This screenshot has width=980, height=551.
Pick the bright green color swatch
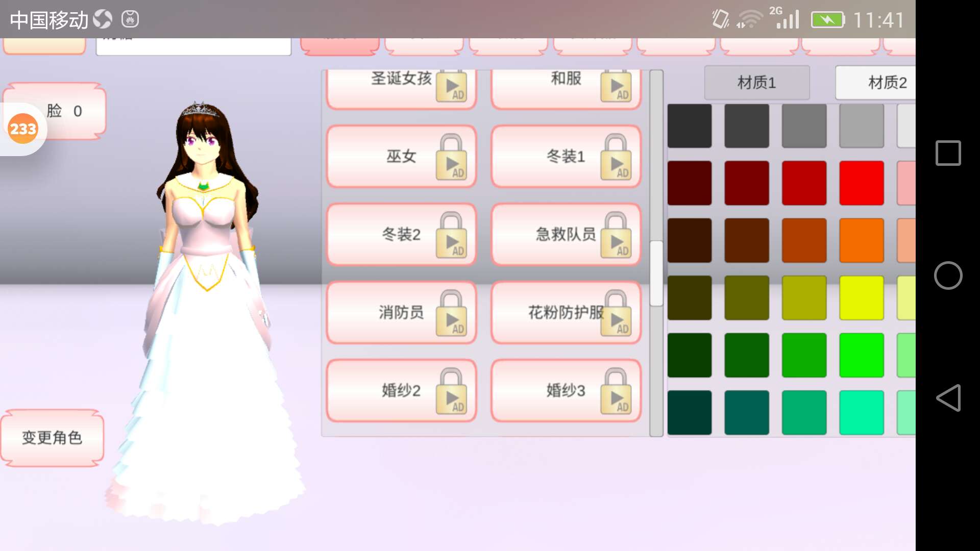click(x=861, y=355)
